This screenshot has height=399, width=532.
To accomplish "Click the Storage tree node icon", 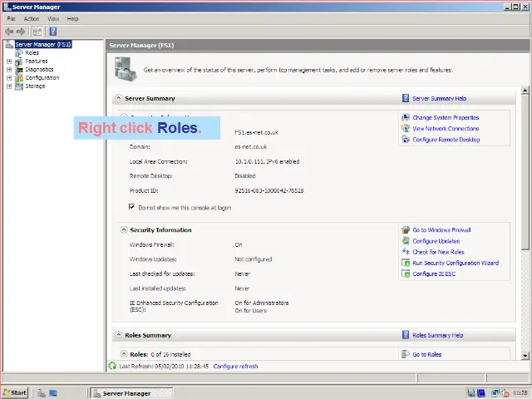I will click(x=19, y=86).
